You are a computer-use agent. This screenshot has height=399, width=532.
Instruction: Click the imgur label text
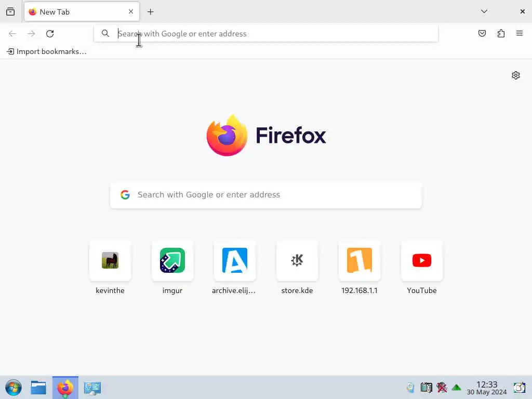[x=172, y=291]
